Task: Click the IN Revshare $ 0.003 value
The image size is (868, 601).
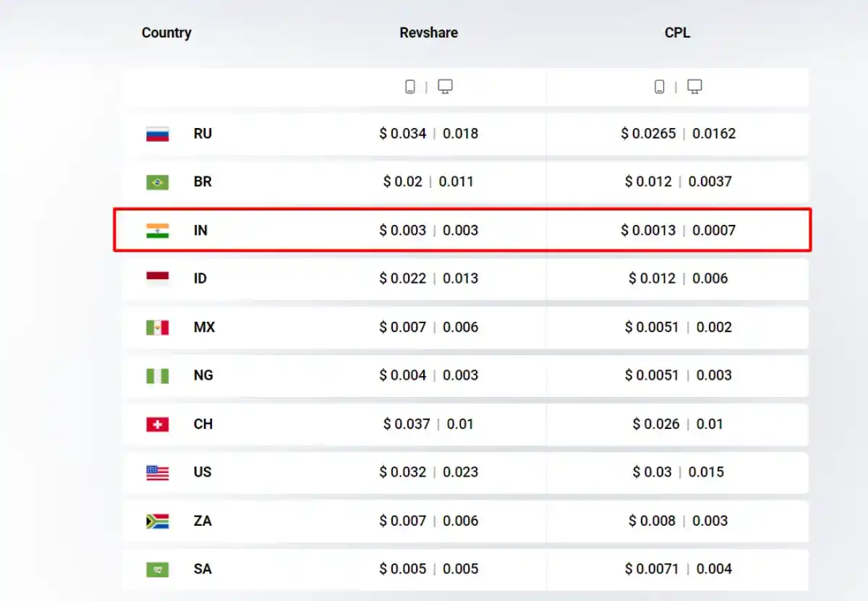Action: [403, 231]
